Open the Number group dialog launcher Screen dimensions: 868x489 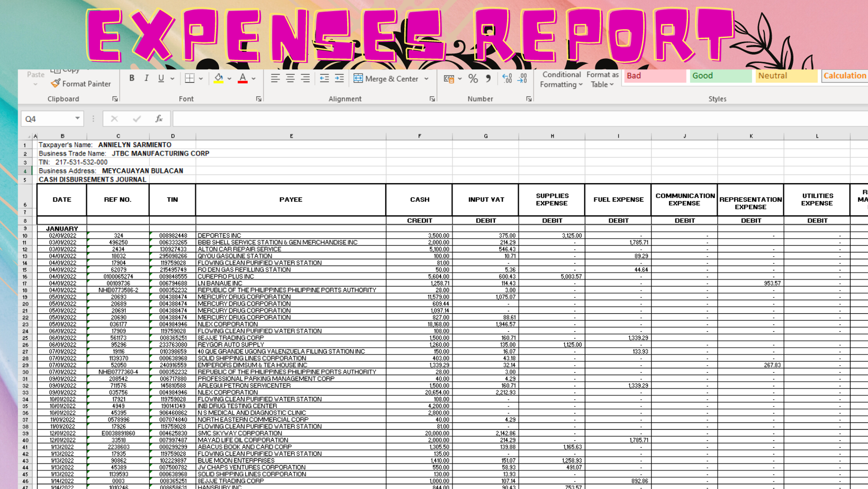click(x=529, y=99)
